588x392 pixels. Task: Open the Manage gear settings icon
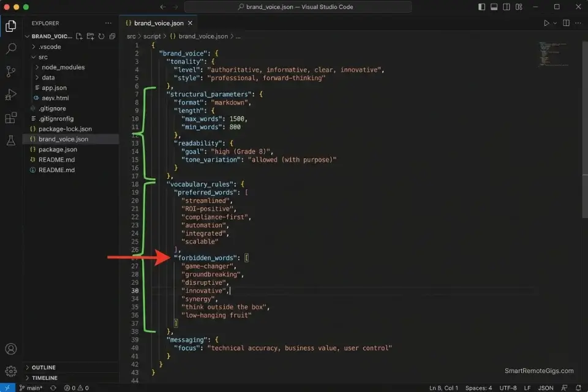pyautogui.click(x=11, y=371)
